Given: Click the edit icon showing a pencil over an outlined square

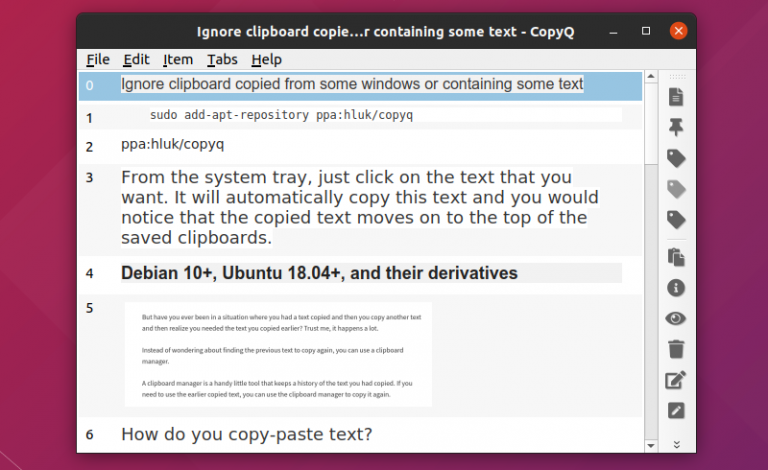Looking at the screenshot, I should tap(676, 380).
